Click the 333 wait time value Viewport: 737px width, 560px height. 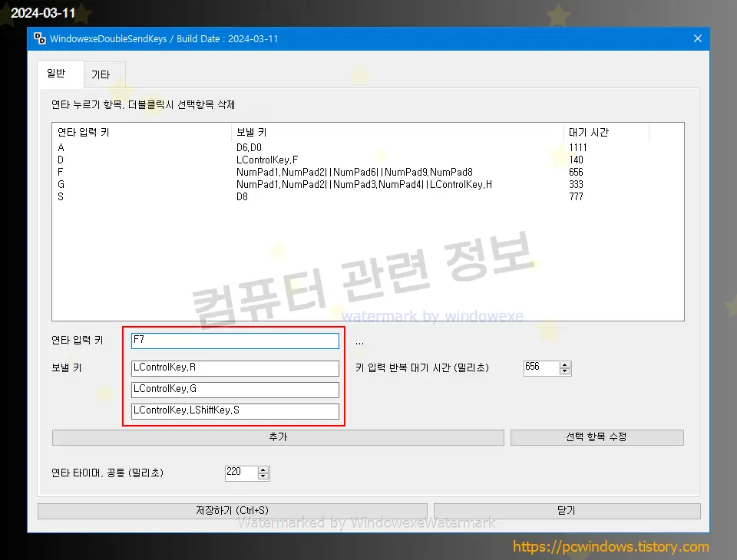tap(576, 184)
